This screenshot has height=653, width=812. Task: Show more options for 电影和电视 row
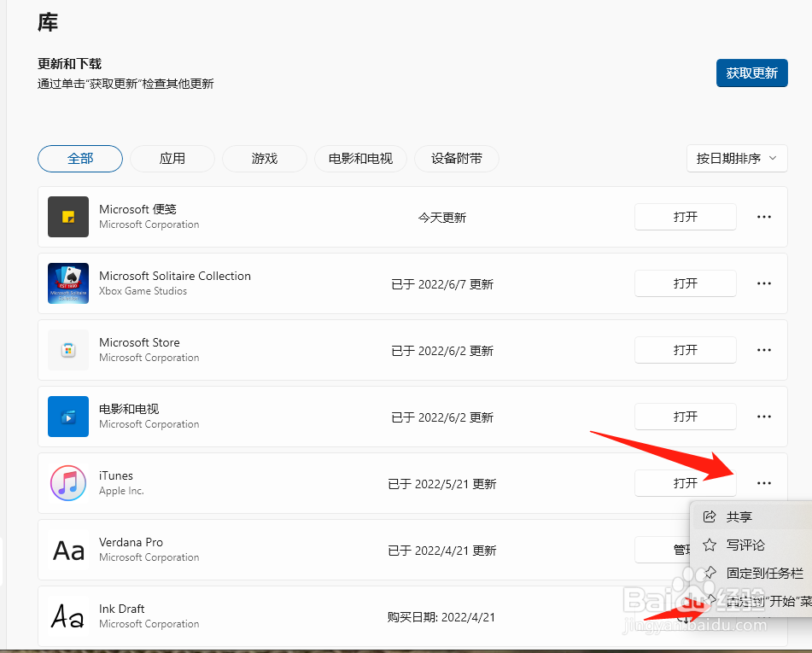[x=764, y=417]
